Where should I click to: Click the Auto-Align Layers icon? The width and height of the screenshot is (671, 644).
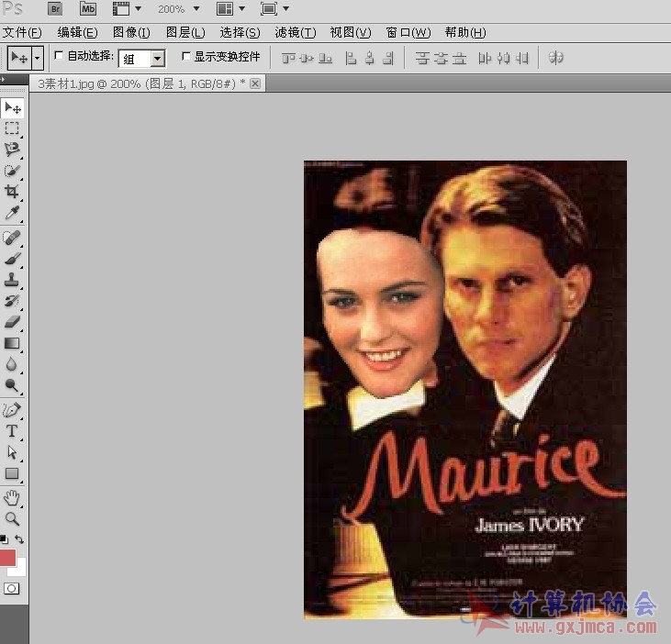[556, 58]
